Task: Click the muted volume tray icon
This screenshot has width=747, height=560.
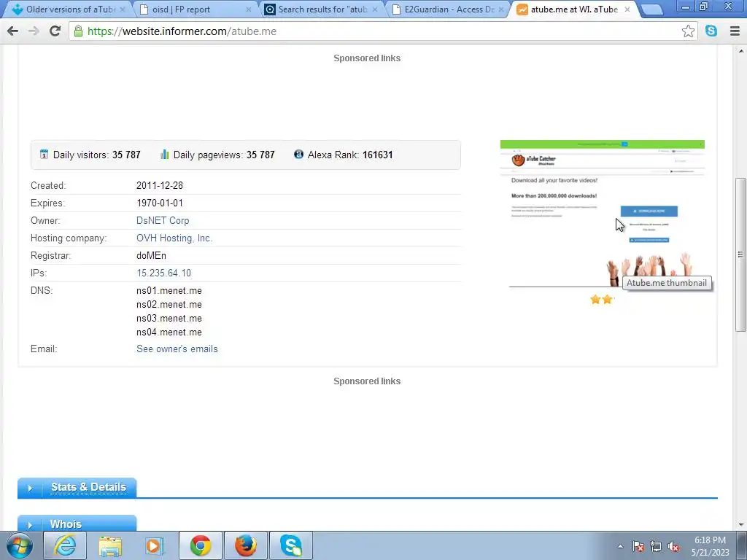Action: [673, 547]
